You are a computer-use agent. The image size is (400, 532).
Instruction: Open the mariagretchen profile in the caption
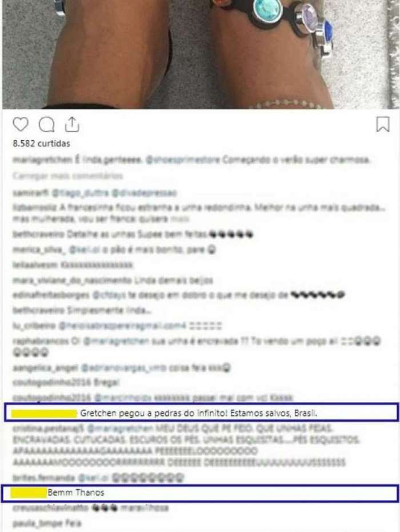click(42, 160)
